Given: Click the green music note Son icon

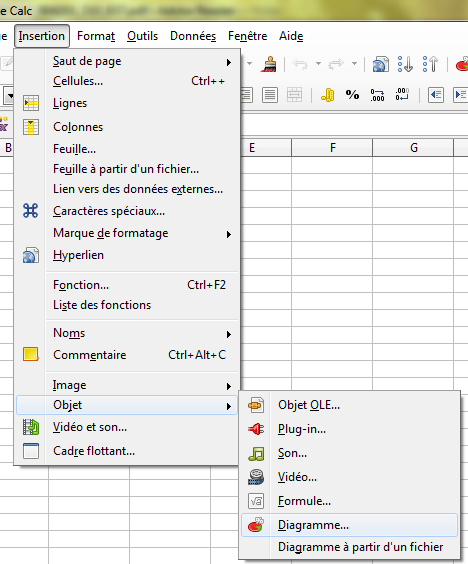Looking at the screenshot, I should [256, 454].
